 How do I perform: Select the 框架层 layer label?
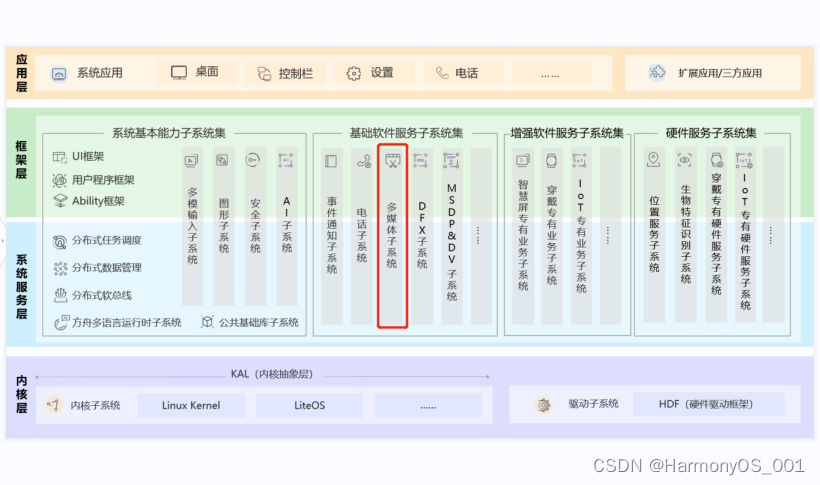click(x=21, y=160)
